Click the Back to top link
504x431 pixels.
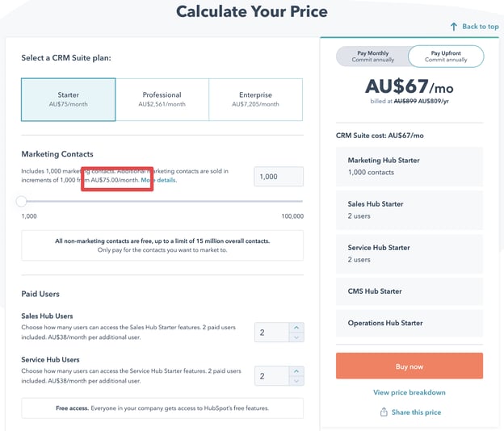[x=480, y=27]
